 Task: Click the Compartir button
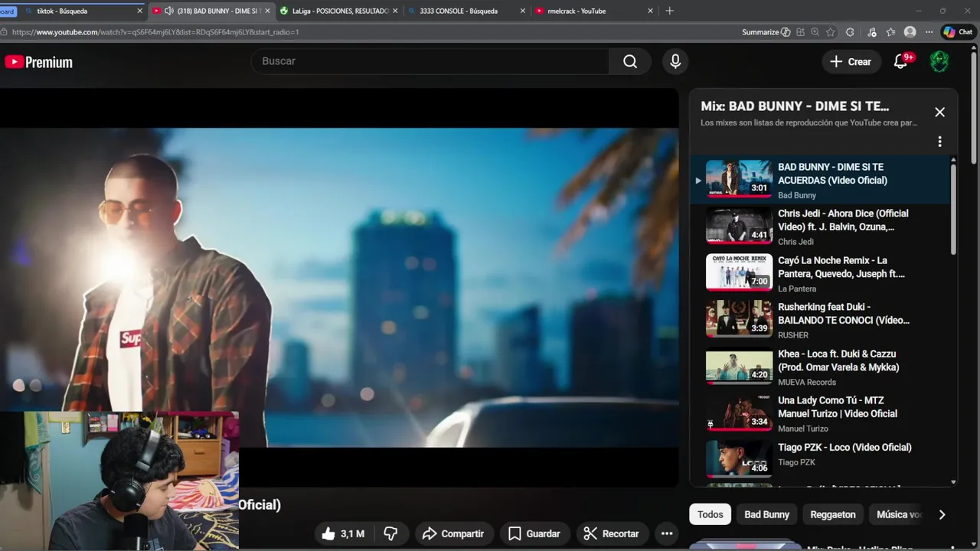tap(452, 533)
